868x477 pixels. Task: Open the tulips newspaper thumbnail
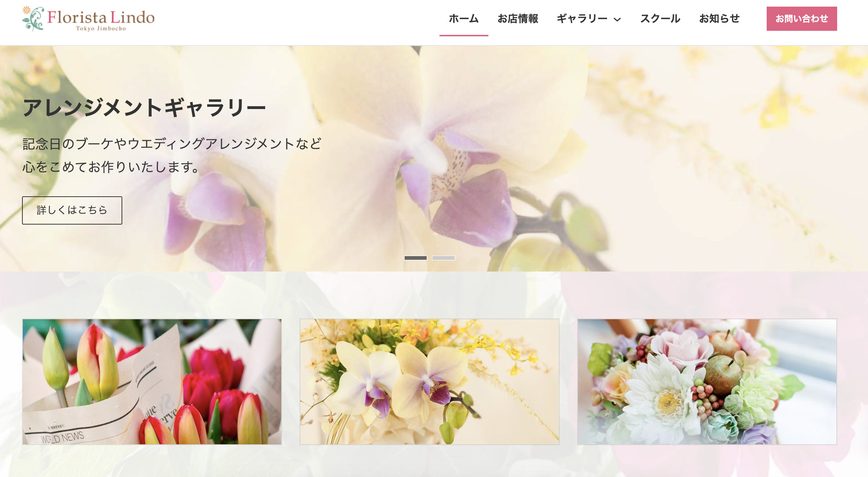point(152,382)
